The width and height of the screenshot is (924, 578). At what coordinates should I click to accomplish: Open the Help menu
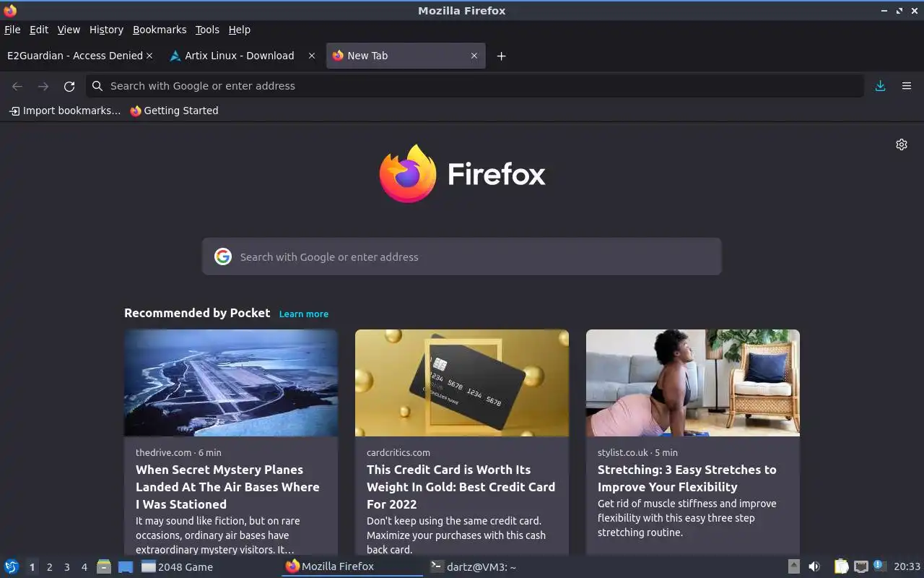pos(239,30)
